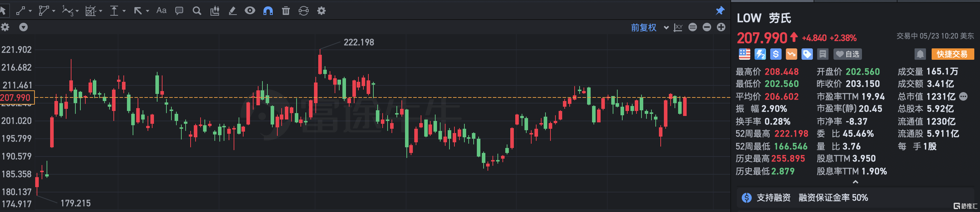This screenshot has width=980, height=212.
Task: Click the 融资保证金率 50% text
Action: pyautogui.click(x=833, y=197)
